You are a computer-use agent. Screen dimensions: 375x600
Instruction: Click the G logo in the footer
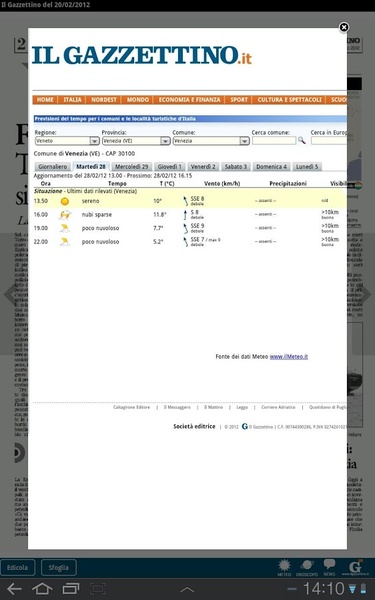245,426
